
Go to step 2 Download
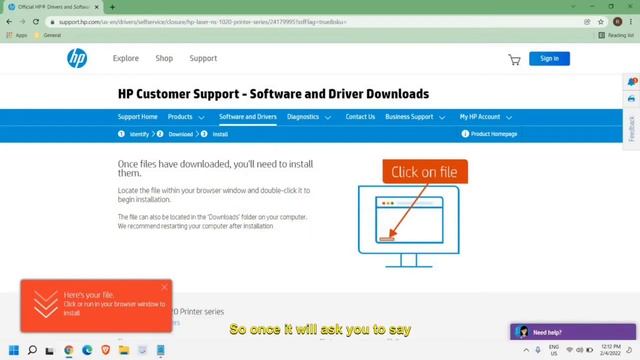coord(176,134)
